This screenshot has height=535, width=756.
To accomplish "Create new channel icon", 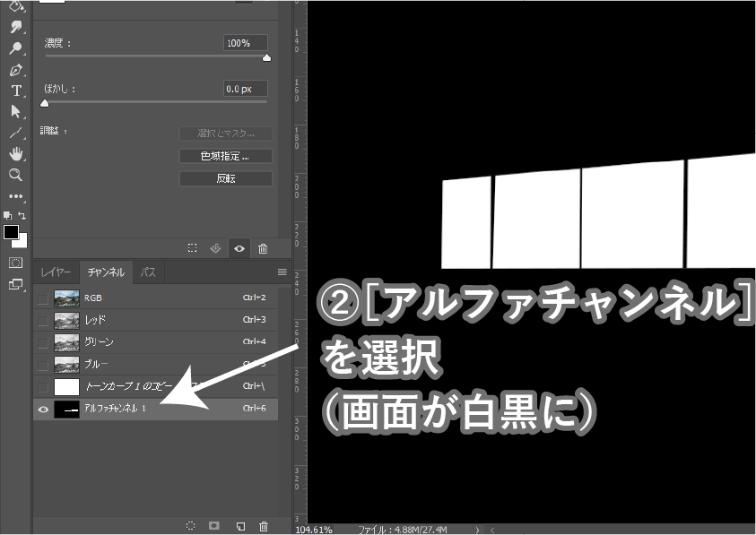I will (x=240, y=526).
